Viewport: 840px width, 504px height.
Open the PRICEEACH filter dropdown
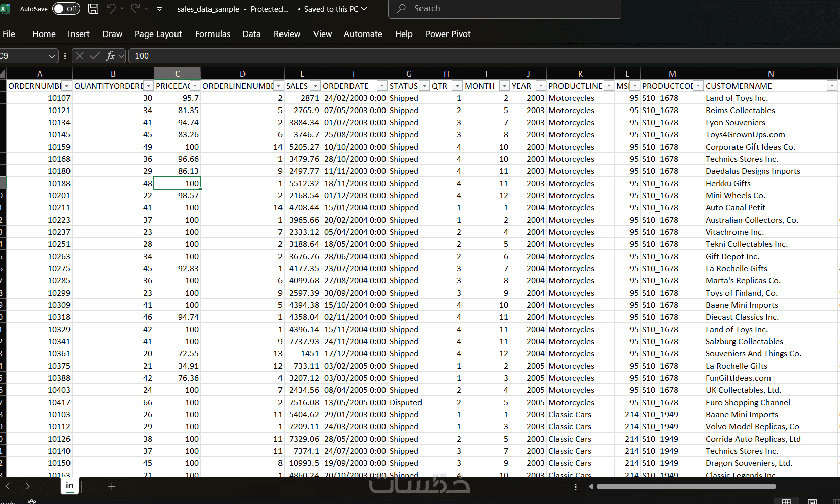195,86
